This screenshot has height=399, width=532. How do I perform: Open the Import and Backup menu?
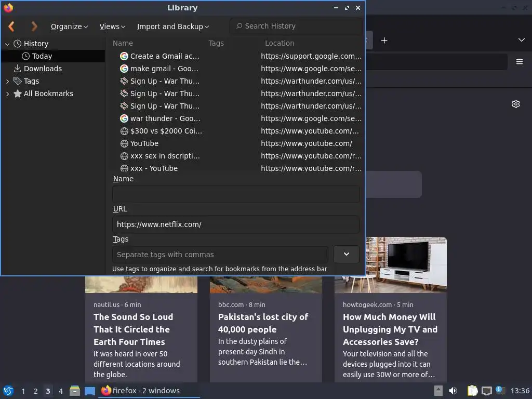173,26
